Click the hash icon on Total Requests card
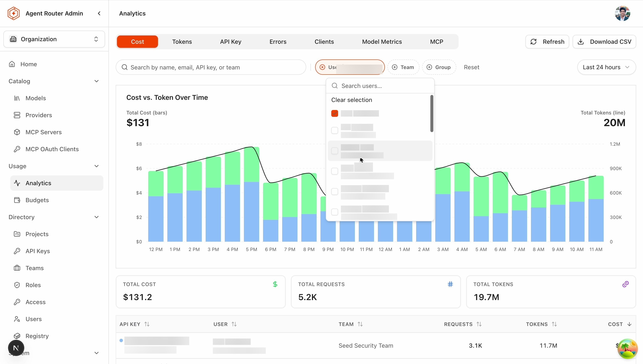 [x=450, y=284]
